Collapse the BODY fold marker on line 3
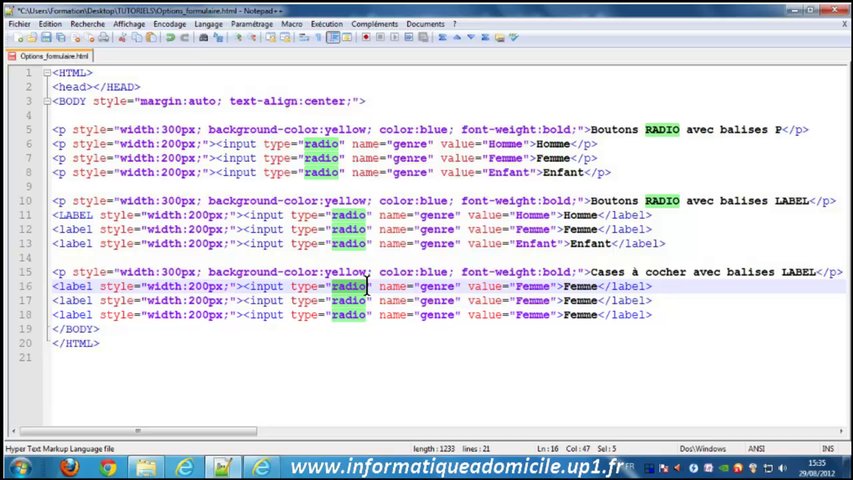Image resolution: width=853 pixels, height=480 pixels. [47, 101]
